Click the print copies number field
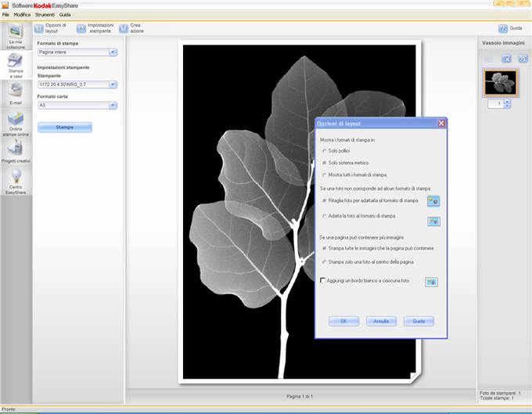This screenshot has width=532, height=414. coord(496,103)
